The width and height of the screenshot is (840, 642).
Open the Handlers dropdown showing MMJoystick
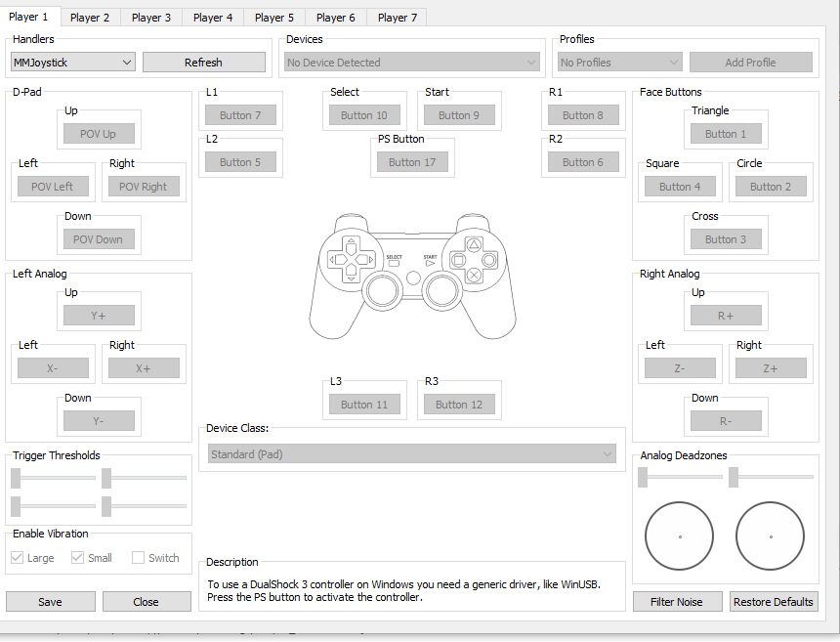point(71,62)
